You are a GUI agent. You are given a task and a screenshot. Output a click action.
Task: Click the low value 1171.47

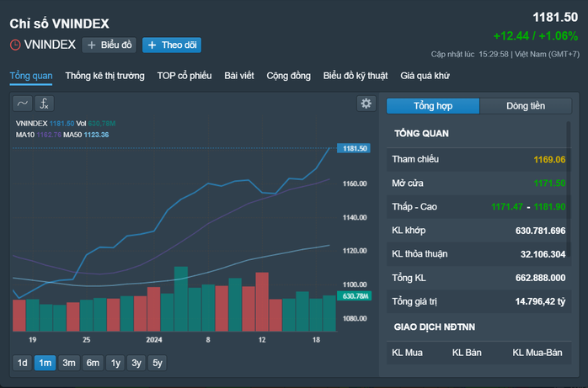point(507,207)
